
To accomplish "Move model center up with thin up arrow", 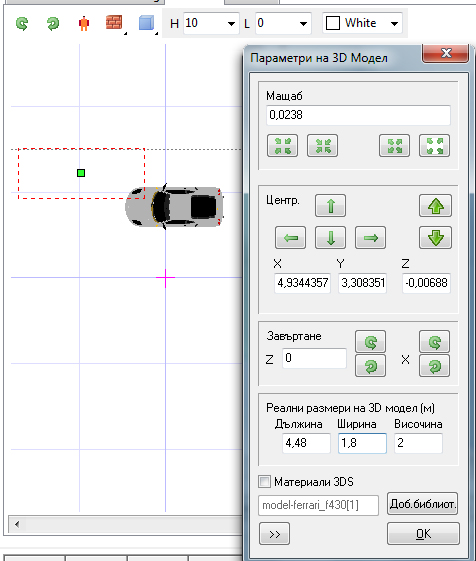I will pyautogui.click(x=330, y=206).
